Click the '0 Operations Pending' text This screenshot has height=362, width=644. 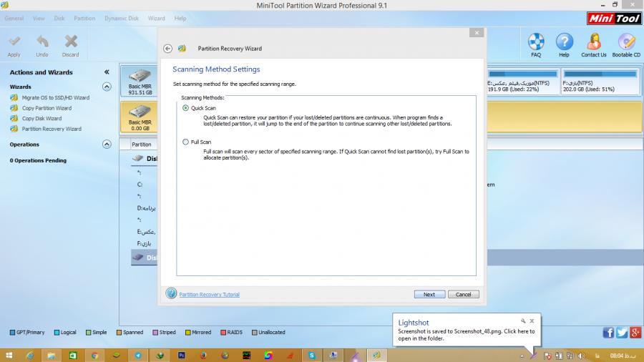tap(38, 160)
